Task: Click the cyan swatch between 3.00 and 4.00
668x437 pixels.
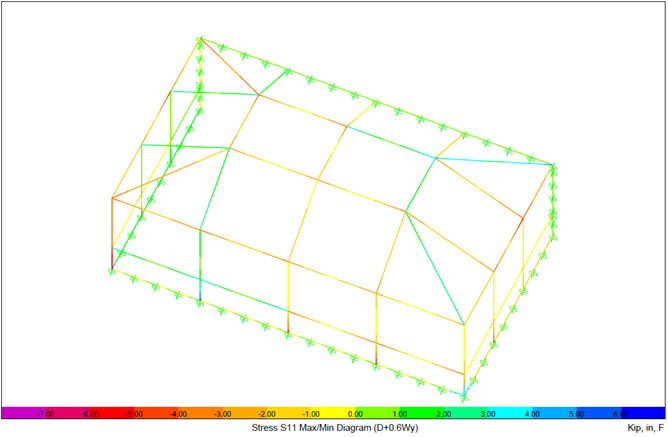Action: pos(511,413)
